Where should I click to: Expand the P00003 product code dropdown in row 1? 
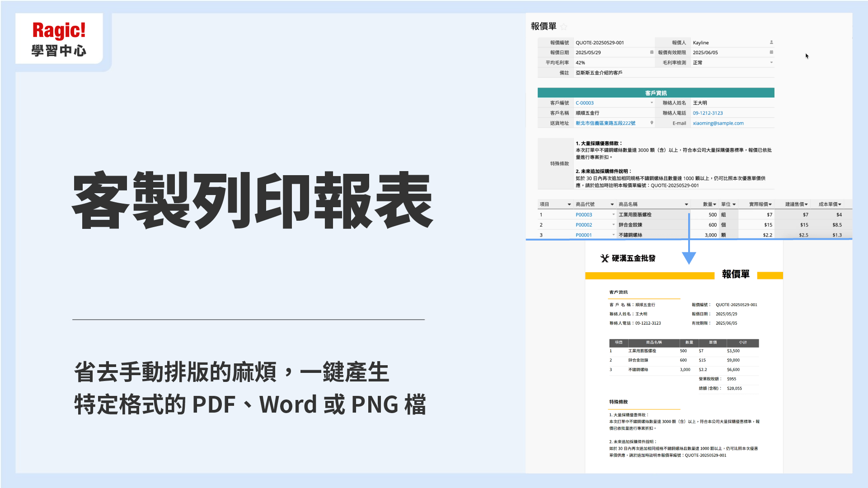click(x=613, y=214)
